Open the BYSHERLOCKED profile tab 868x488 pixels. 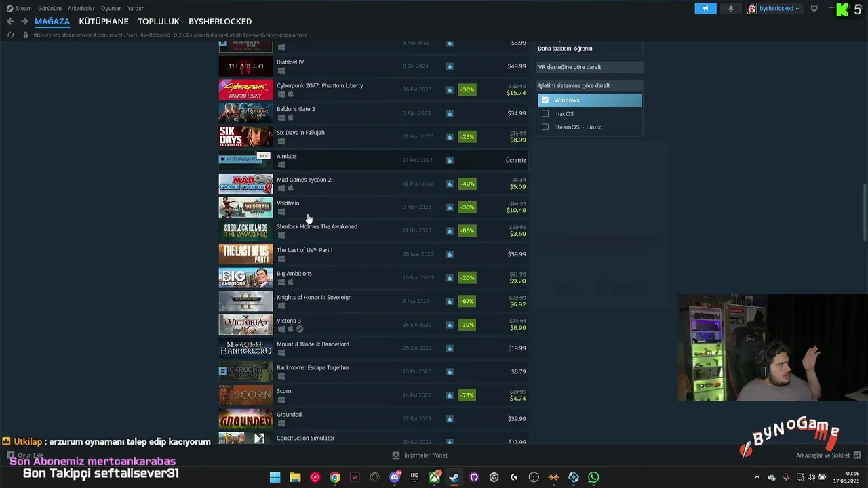point(220,22)
